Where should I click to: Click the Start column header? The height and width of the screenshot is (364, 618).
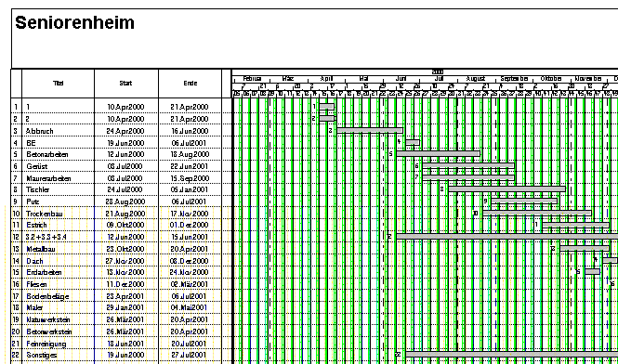pos(126,84)
